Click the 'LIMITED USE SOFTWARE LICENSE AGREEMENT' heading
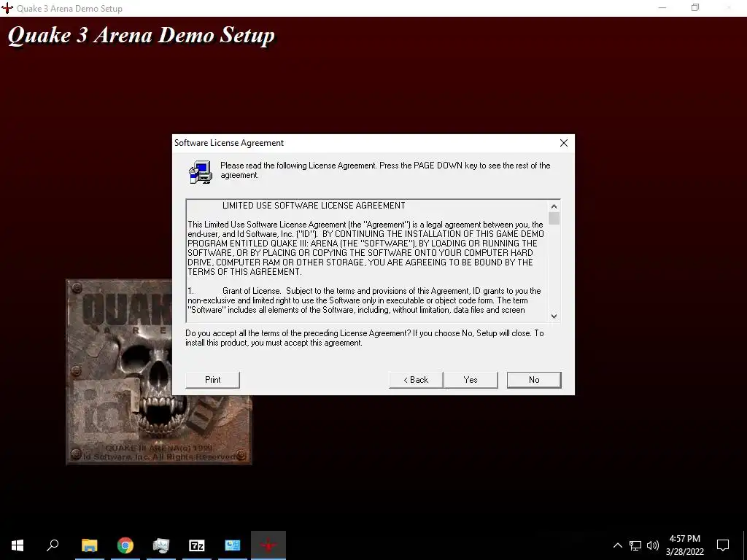 (x=314, y=206)
